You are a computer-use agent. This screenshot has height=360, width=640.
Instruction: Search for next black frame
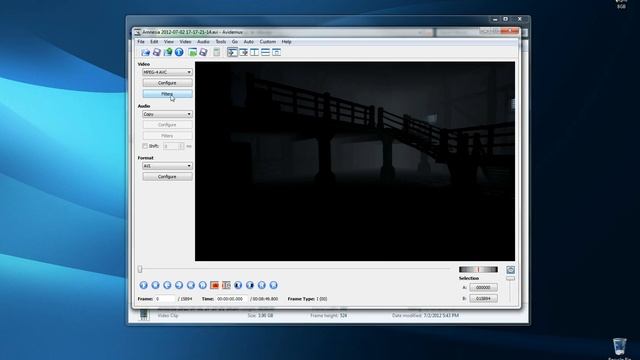(250, 285)
